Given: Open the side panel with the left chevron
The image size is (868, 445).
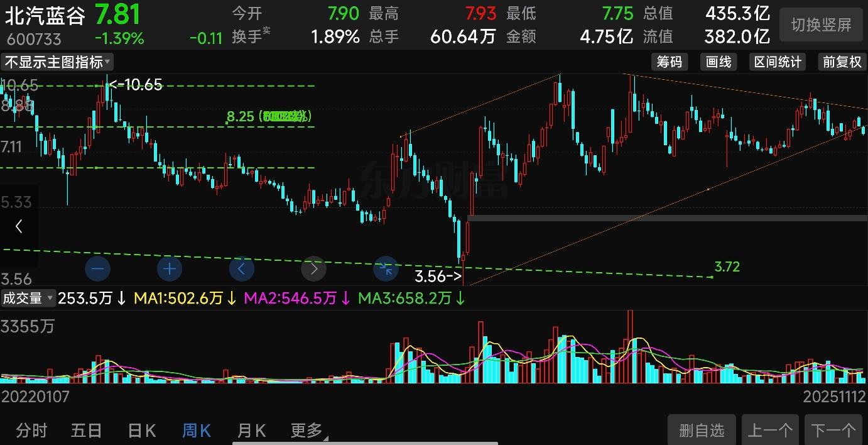Looking at the screenshot, I should [x=19, y=226].
